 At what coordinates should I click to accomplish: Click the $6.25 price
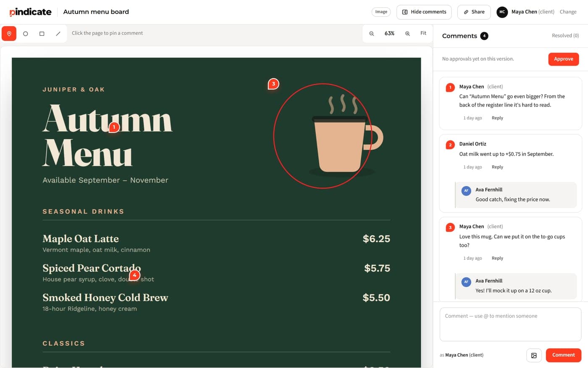[376, 239]
